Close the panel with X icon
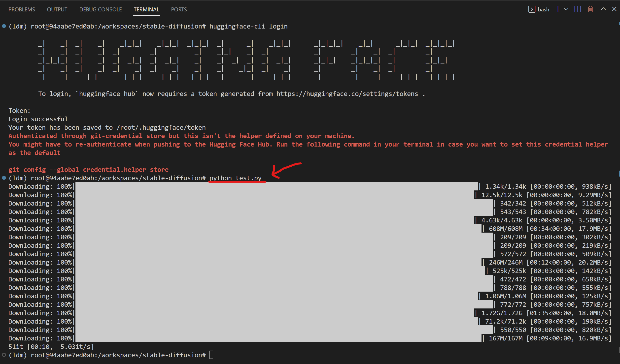 (x=614, y=9)
